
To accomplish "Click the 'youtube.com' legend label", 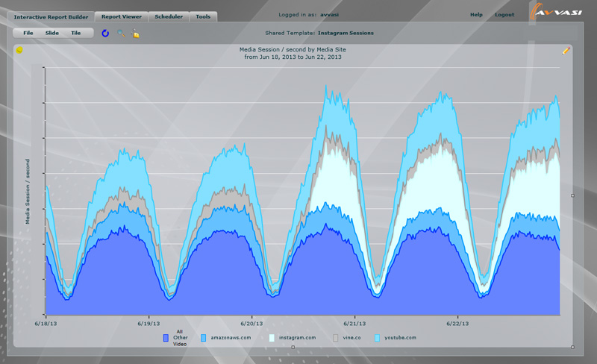I will tap(400, 338).
